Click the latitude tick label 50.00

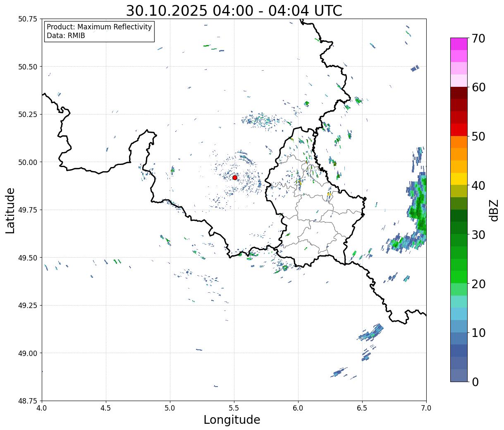28,162
